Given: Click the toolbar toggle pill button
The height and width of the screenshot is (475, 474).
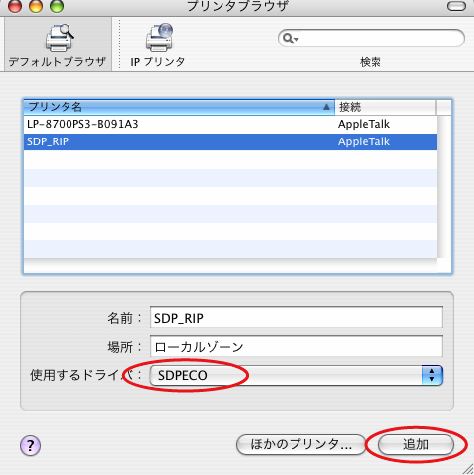Looking at the screenshot, I should (456, 6).
